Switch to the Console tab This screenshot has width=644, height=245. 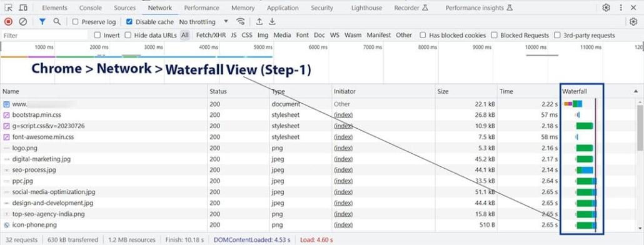click(91, 7)
